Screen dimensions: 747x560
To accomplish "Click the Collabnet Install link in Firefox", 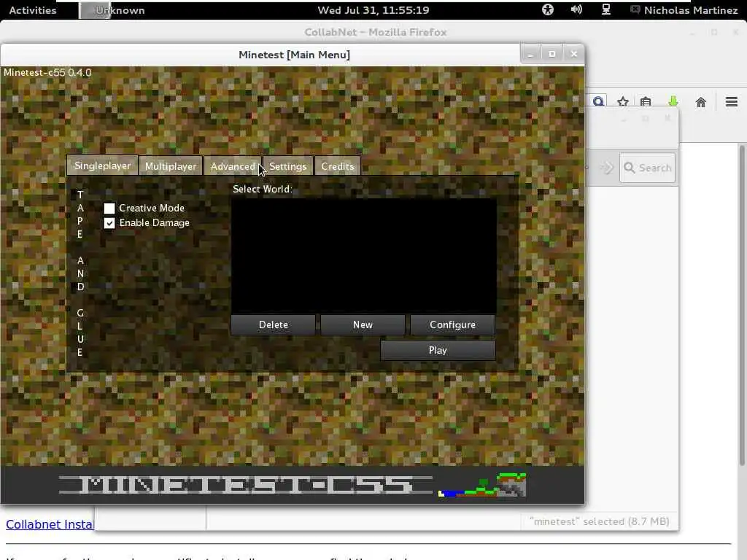I will 50,524.
